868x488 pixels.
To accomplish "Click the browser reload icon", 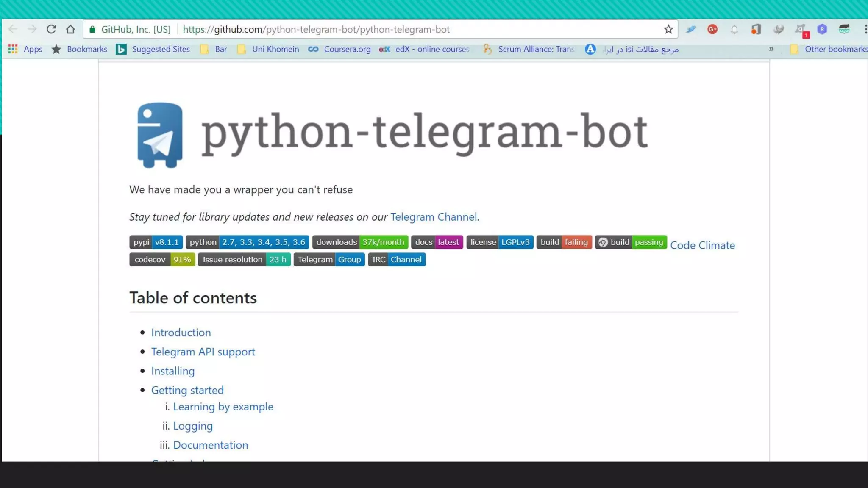I will coord(51,29).
